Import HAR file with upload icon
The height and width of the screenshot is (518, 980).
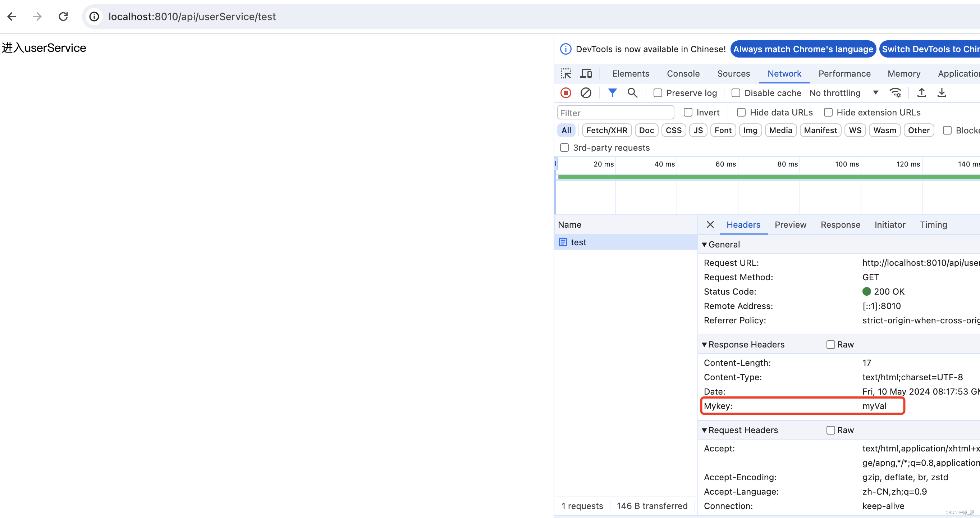click(x=921, y=93)
